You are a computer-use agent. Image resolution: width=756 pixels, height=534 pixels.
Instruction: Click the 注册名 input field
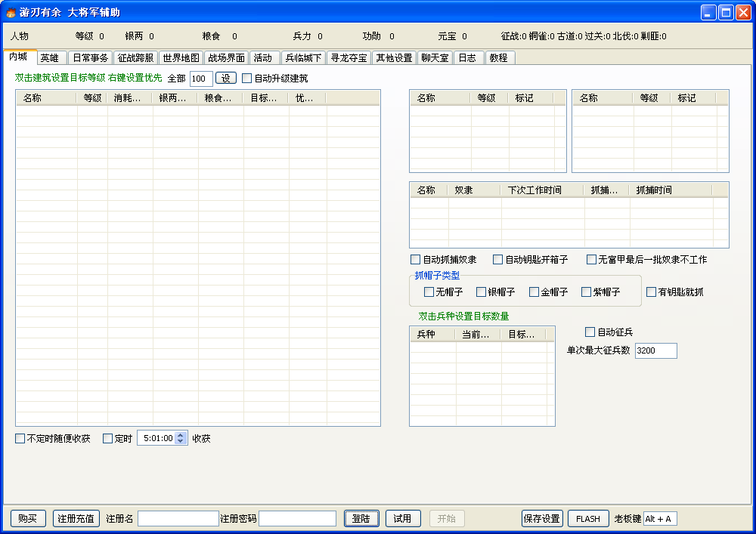coord(178,519)
